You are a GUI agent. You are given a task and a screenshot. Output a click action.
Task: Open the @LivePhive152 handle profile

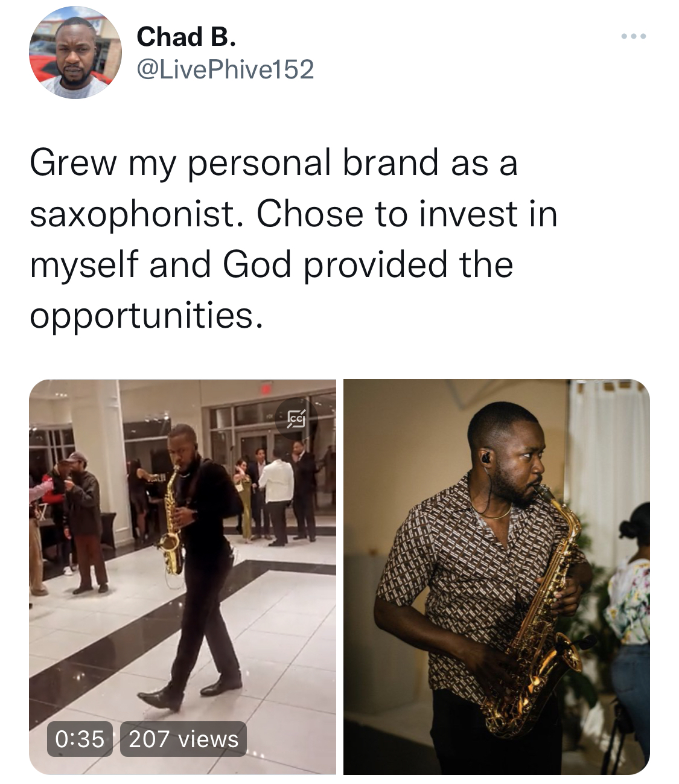[x=226, y=70]
